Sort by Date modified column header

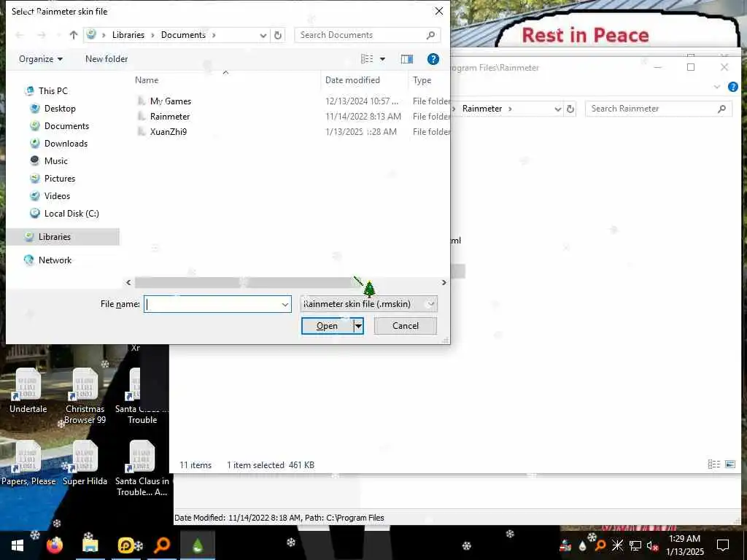point(352,80)
